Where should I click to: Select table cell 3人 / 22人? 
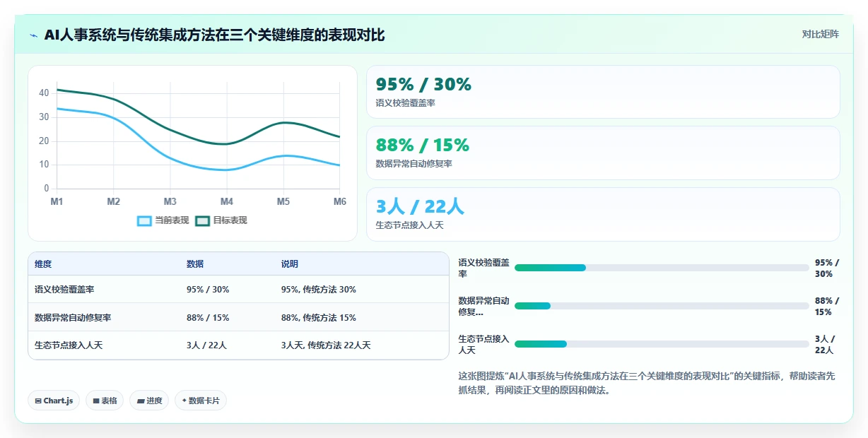(x=206, y=345)
